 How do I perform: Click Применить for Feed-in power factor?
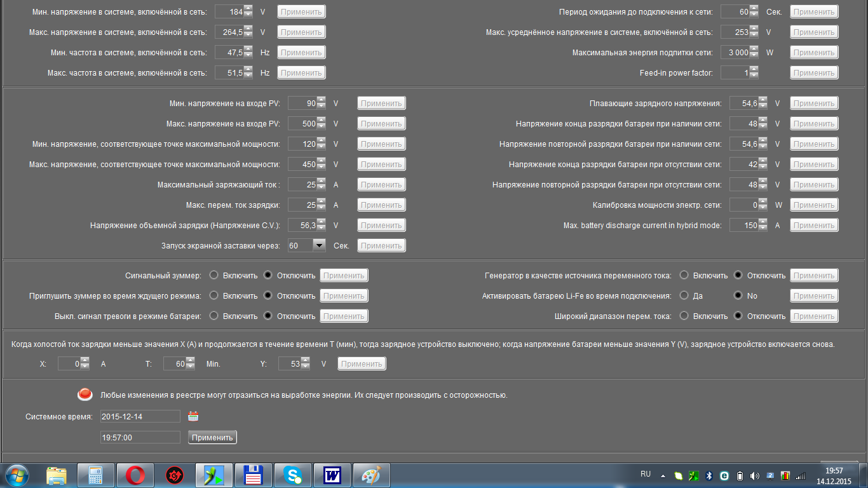814,72
